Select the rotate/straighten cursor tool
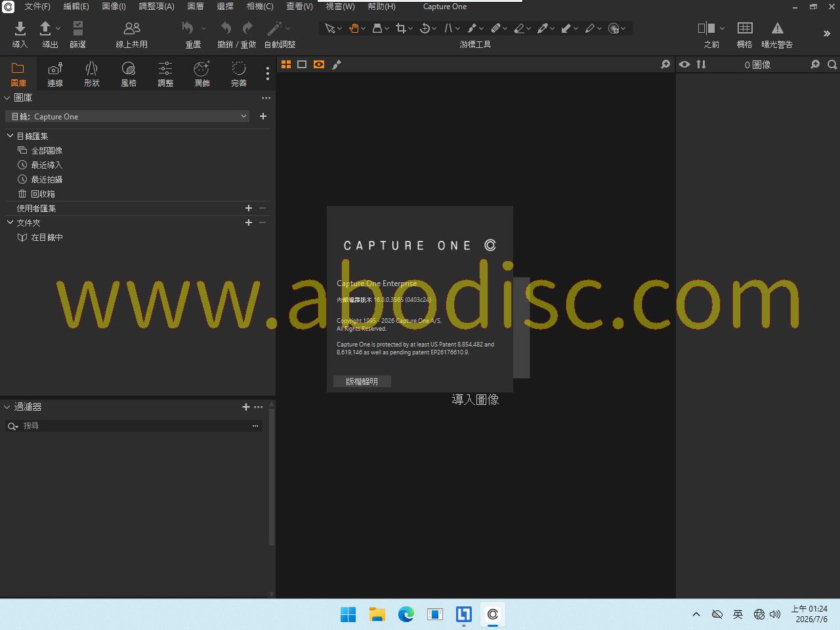This screenshot has width=840, height=630. (425, 28)
